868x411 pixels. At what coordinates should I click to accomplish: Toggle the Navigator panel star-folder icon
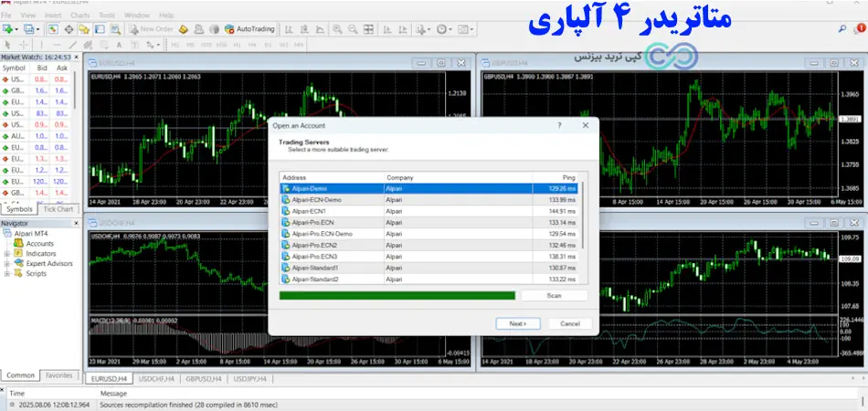84,28
